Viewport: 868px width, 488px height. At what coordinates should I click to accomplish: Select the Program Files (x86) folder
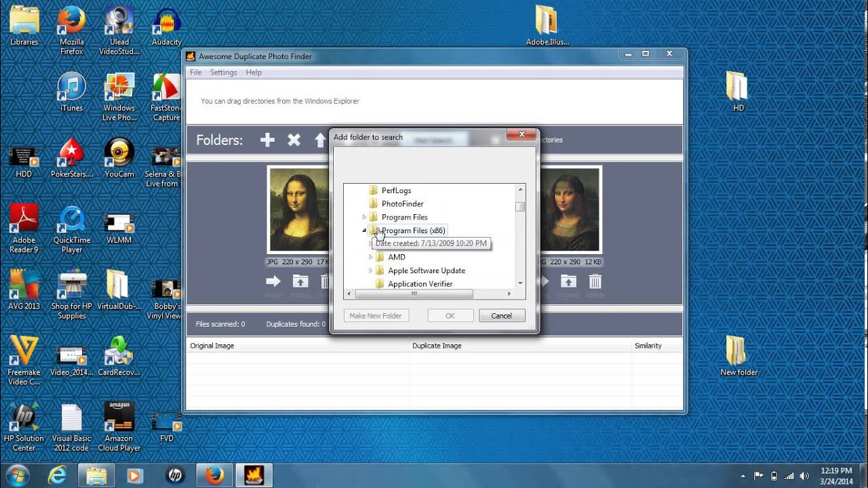click(413, 230)
